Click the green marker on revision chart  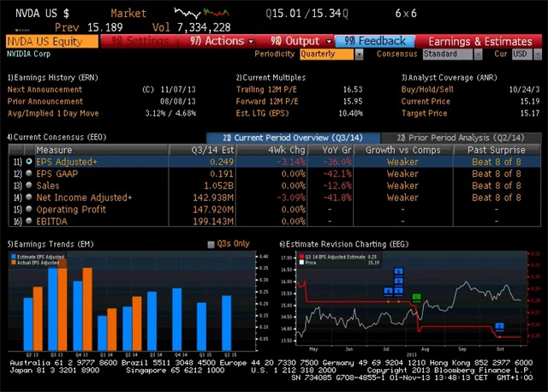(x=416, y=296)
